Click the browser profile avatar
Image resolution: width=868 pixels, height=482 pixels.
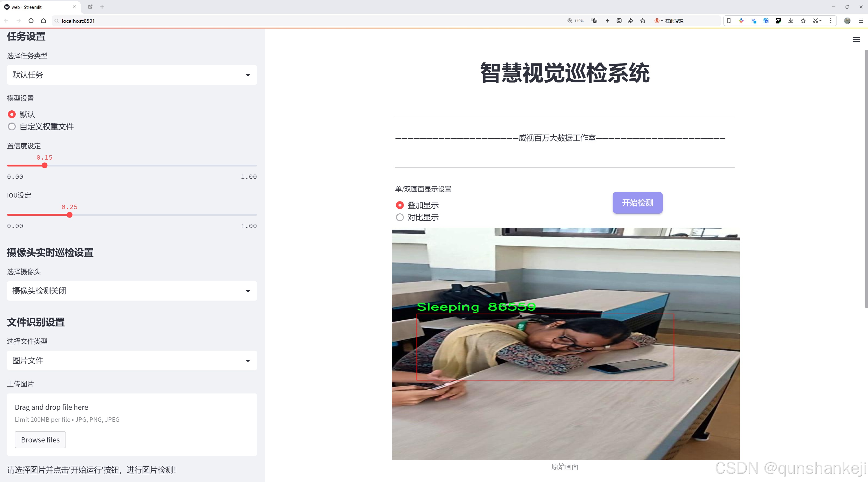(x=848, y=20)
